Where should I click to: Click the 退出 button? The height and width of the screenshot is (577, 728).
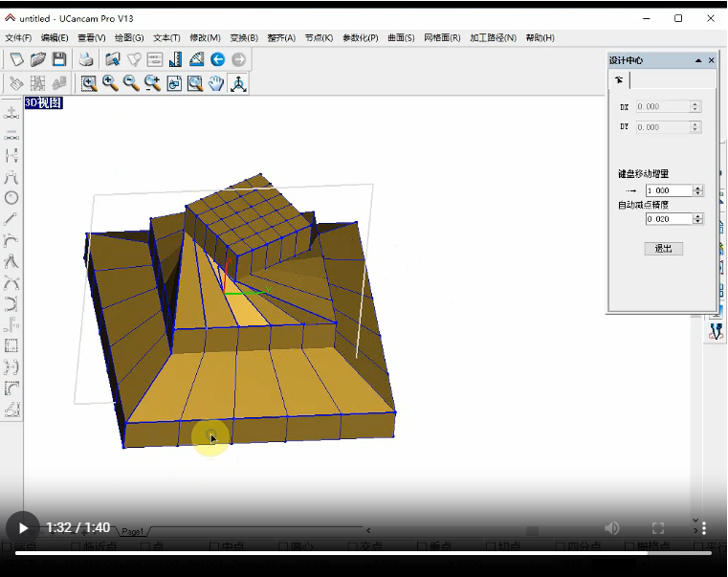663,248
